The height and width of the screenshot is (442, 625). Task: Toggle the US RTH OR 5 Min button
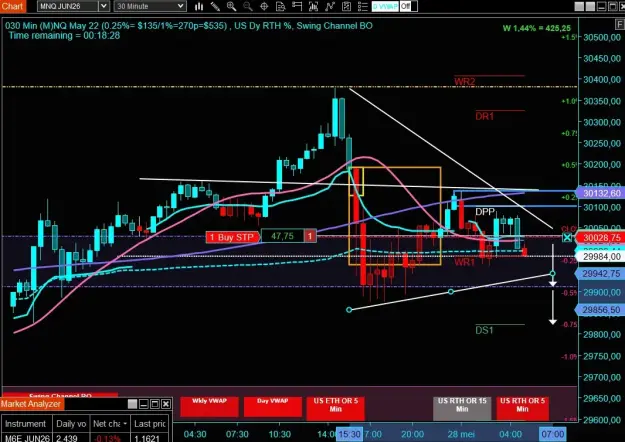[523, 408]
